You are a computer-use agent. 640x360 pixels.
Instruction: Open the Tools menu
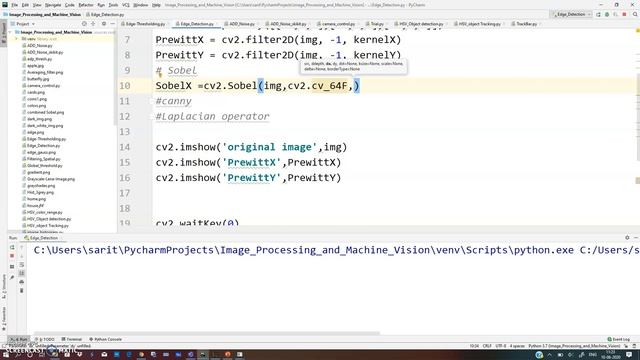(x=113, y=5)
